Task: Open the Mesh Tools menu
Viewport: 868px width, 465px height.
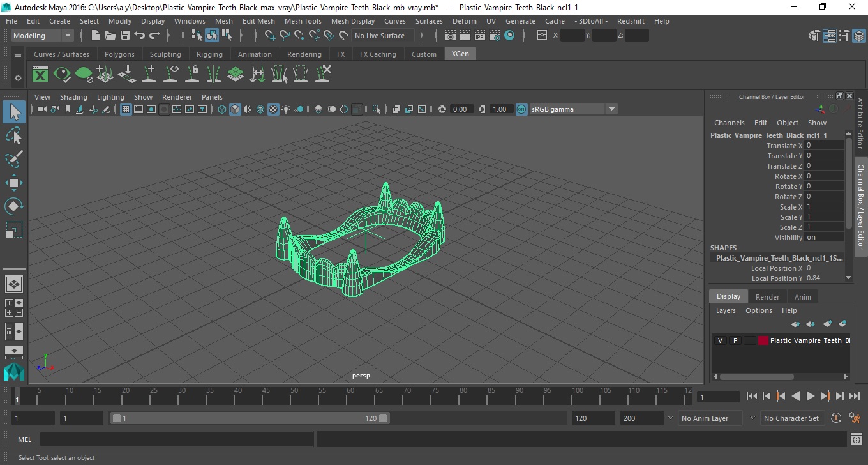Action: 303,21
